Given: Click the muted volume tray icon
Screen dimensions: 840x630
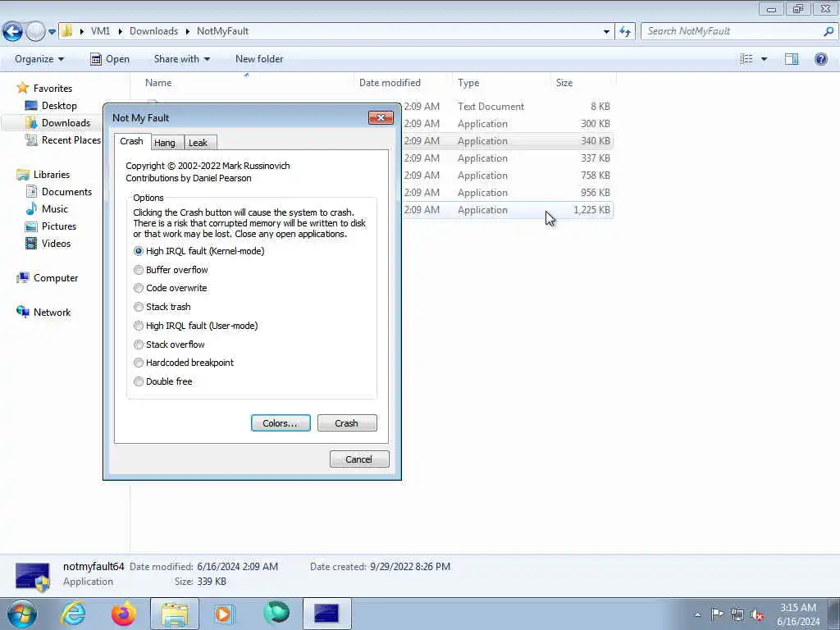Looking at the screenshot, I should tap(757, 614).
